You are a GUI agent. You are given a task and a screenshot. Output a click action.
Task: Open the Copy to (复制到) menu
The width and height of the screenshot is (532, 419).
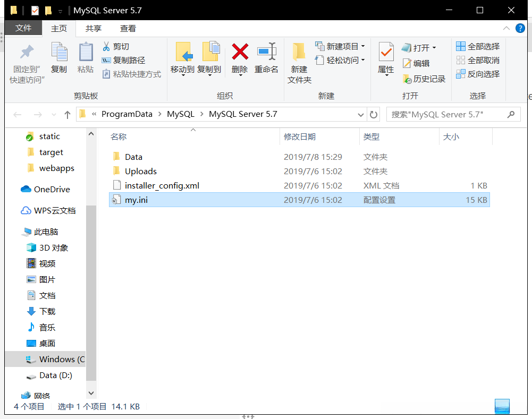[x=209, y=59]
